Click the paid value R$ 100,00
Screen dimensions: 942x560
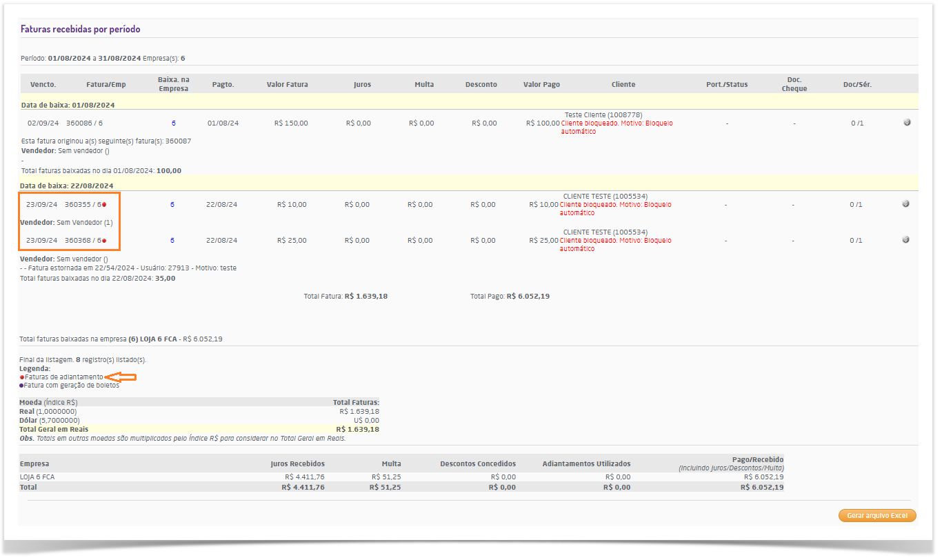pos(543,123)
